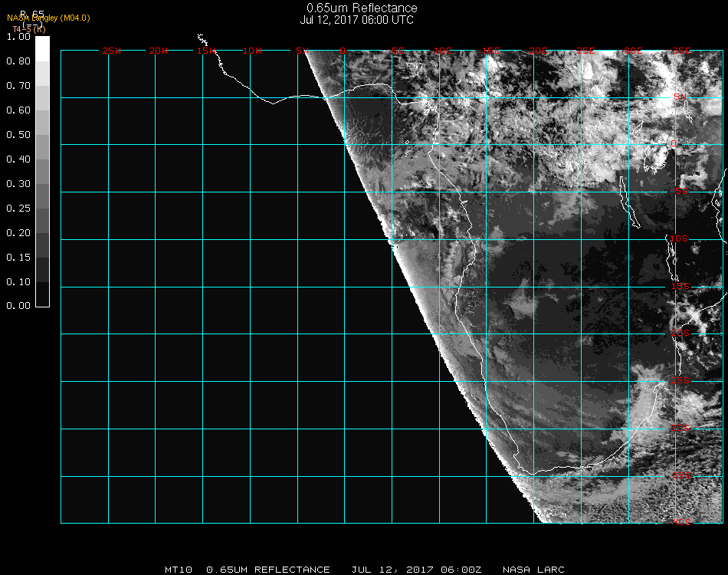
Task: Click the 5W longitude label
Action: (302, 51)
